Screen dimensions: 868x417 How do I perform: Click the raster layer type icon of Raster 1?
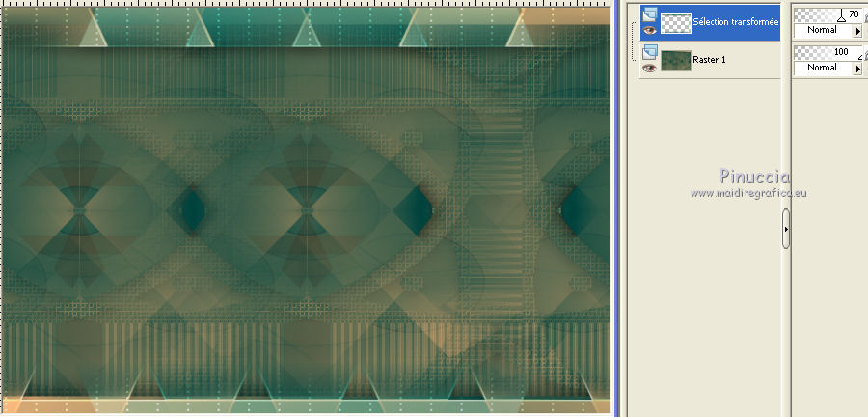(x=649, y=52)
